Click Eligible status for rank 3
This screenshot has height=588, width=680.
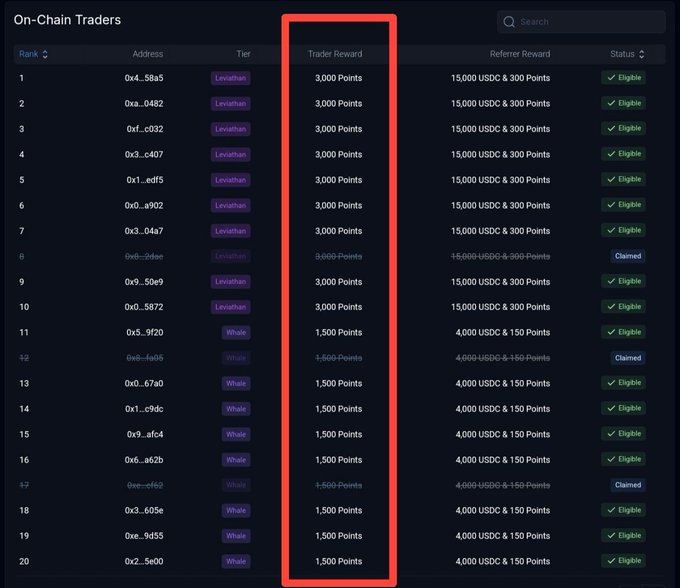[x=623, y=128]
